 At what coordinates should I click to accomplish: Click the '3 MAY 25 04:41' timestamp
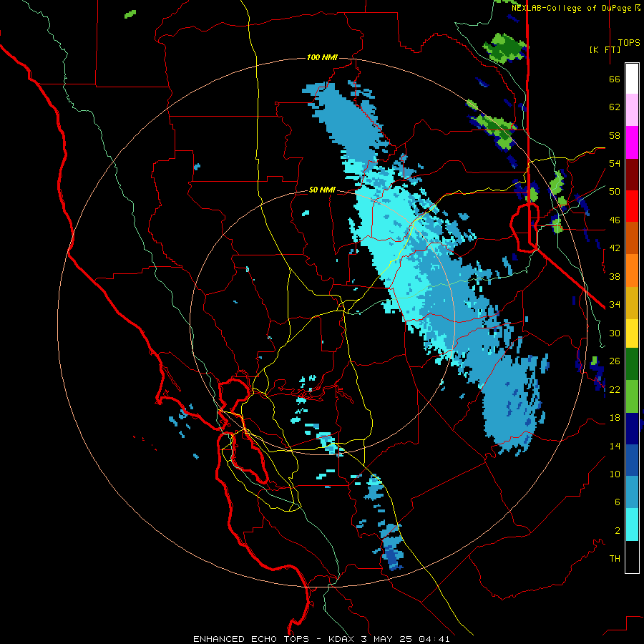coord(406,639)
